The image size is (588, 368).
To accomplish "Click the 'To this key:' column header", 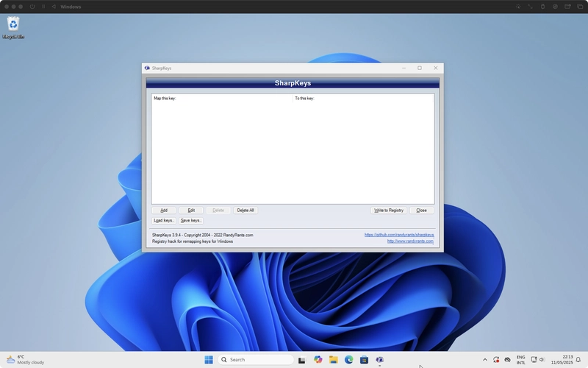I will click(x=363, y=99).
